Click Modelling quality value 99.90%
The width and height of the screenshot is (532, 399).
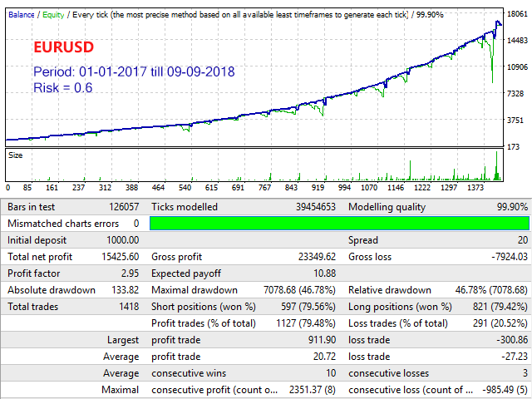[x=512, y=207]
